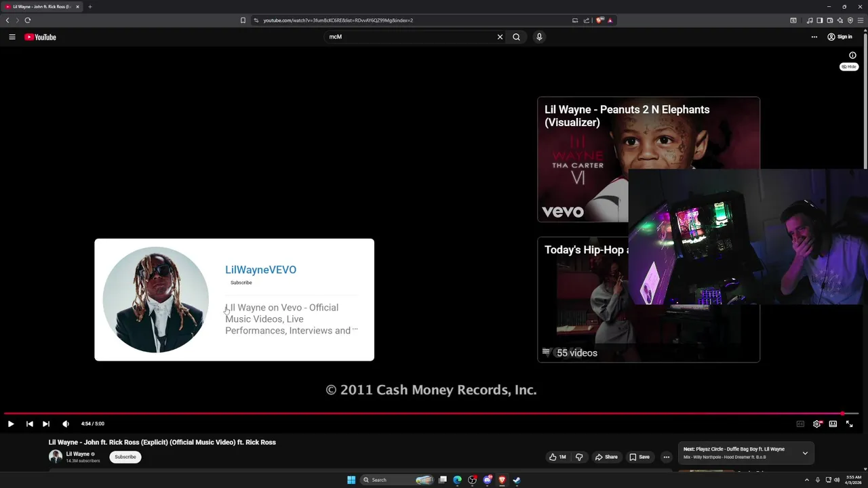
Task: Play the video
Action: (11, 424)
